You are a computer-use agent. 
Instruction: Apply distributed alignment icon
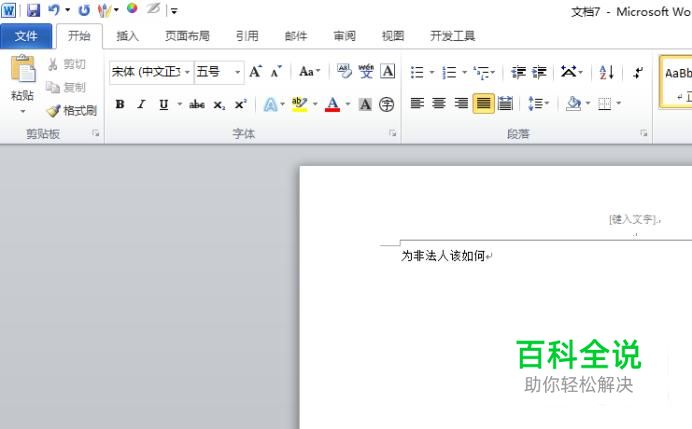(x=505, y=104)
